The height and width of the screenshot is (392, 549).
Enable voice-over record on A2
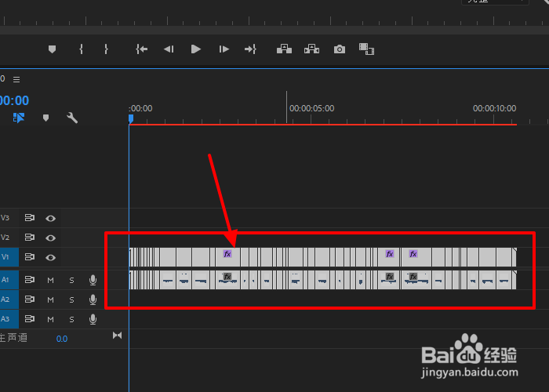pos(93,299)
